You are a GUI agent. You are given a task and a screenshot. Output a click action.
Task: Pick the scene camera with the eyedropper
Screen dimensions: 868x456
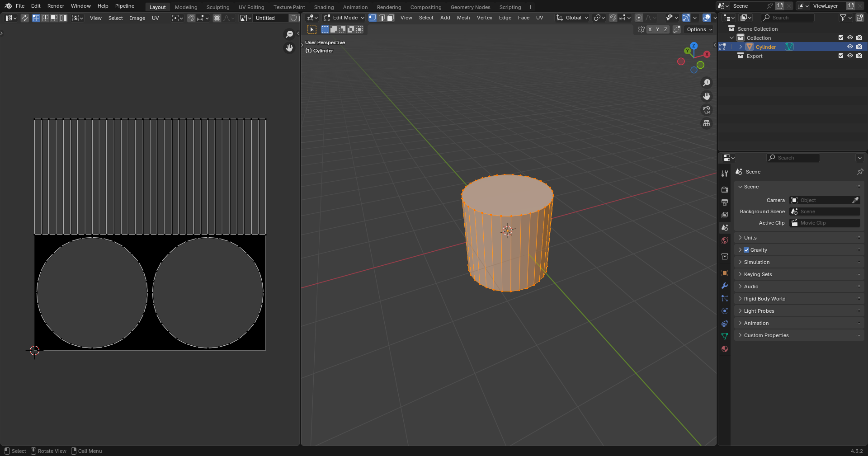[856, 200]
